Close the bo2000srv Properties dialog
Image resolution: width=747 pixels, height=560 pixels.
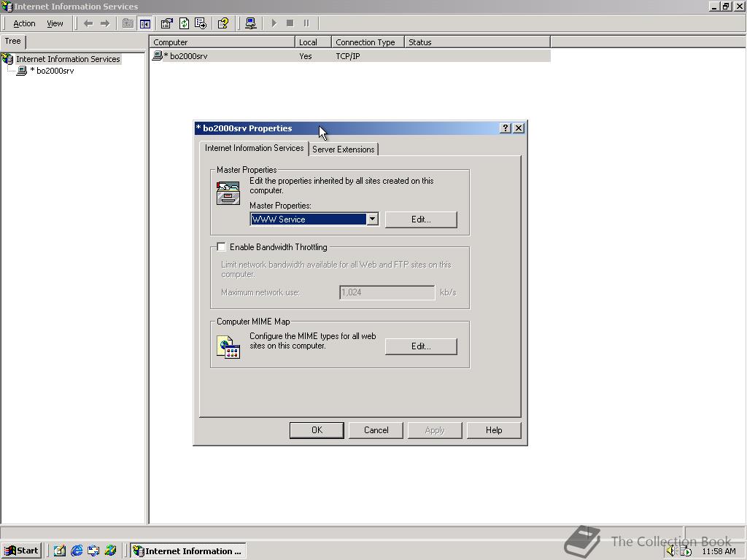(x=519, y=128)
